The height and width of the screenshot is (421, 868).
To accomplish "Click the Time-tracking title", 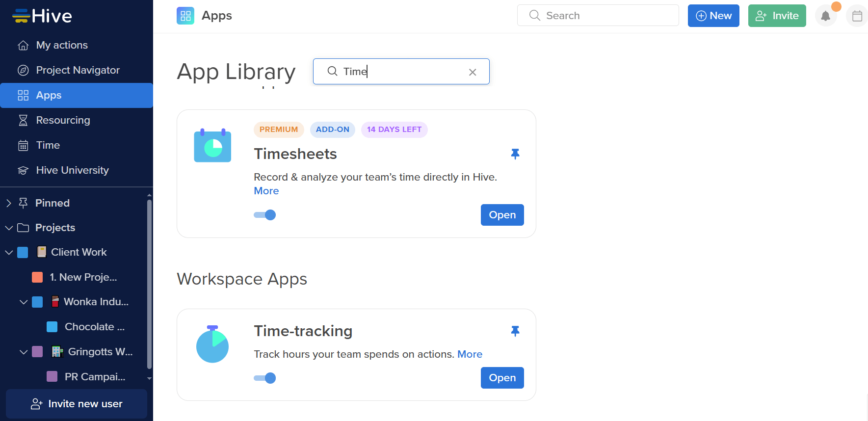I will click(x=303, y=331).
